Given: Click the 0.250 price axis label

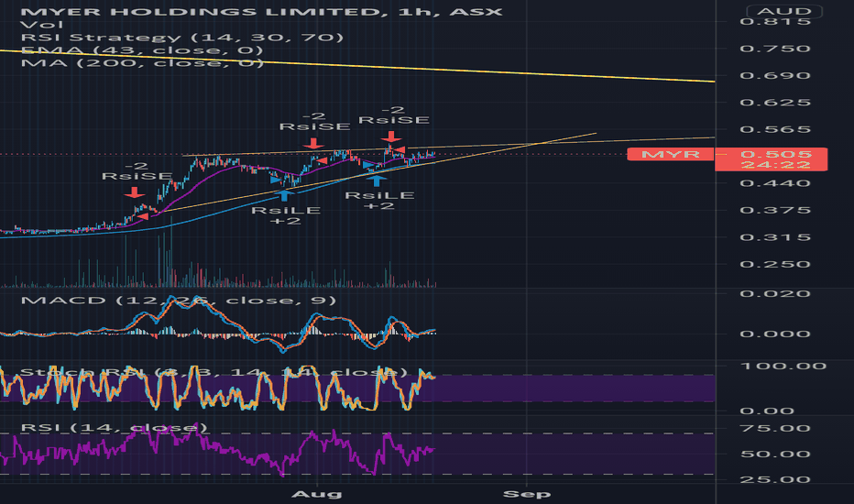Looking at the screenshot, I should (x=775, y=264).
